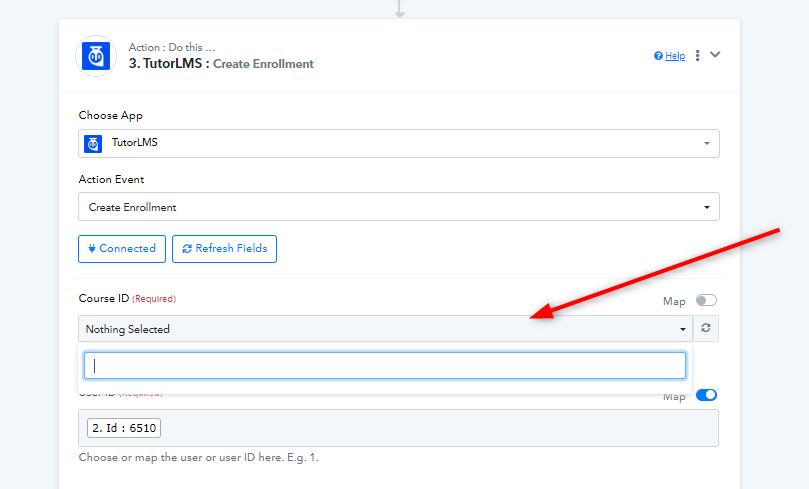The height and width of the screenshot is (489, 809).
Task: Open the Course ID Nothing Selected dropdown
Action: pyautogui.click(x=385, y=329)
